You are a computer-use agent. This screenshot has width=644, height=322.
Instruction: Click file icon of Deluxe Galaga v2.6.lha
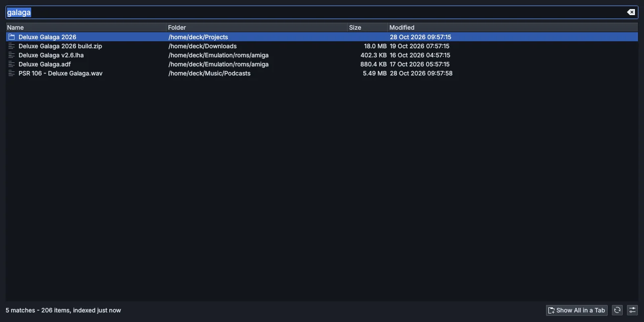(x=12, y=55)
